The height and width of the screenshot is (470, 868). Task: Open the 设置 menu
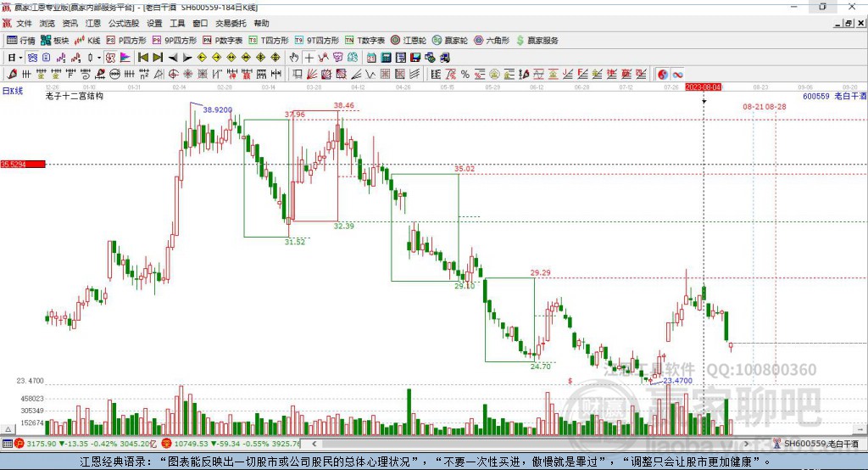pyautogui.click(x=154, y=23)
